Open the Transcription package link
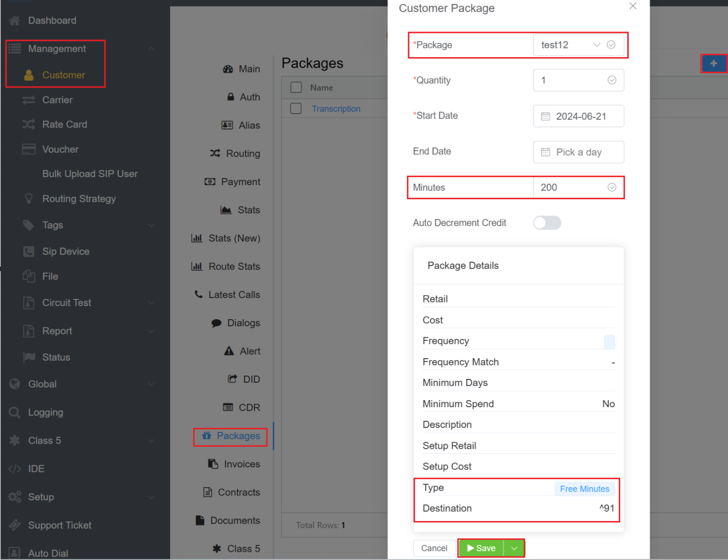The height and width of the screenshot is (560, 728). [x=336, y=109]
